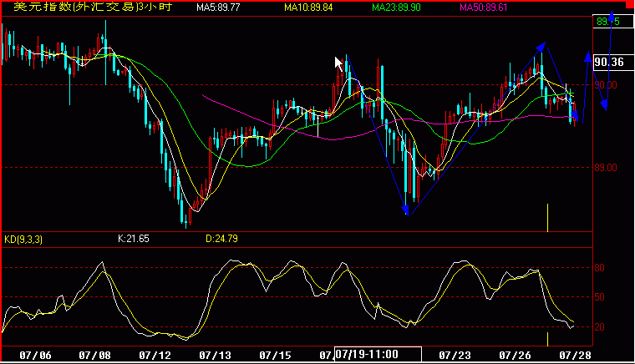This screenshot has width=635, height=364.
Task: Click the 07/26 date label
Action: tap(515, 356)
